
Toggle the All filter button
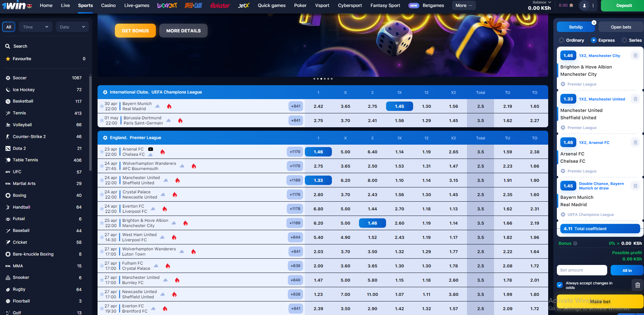(x=9, y=27)
